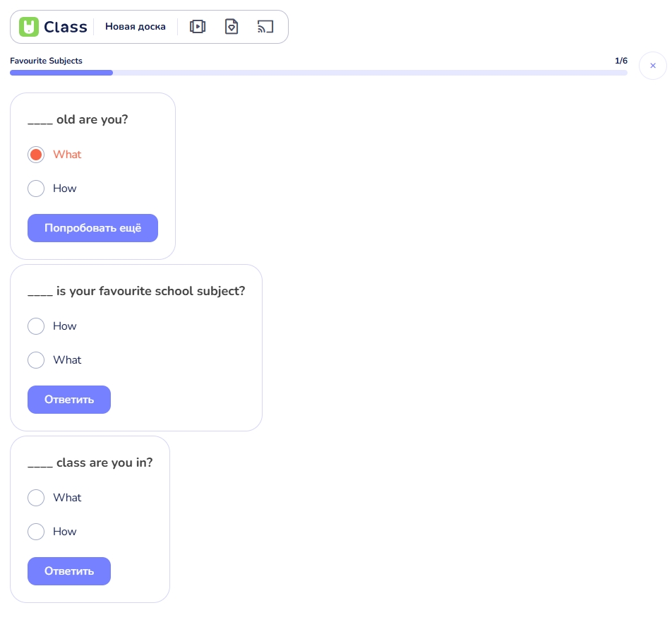Select 'What' for 'old are you?' question
Image resolution: width=672 pixels, height=639 pixels.
pos(36,155)
